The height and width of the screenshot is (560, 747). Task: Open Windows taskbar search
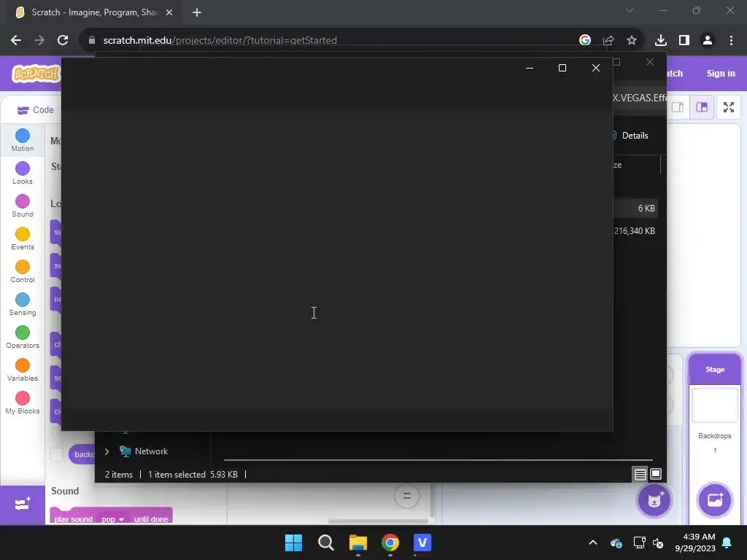coord(326,542)
